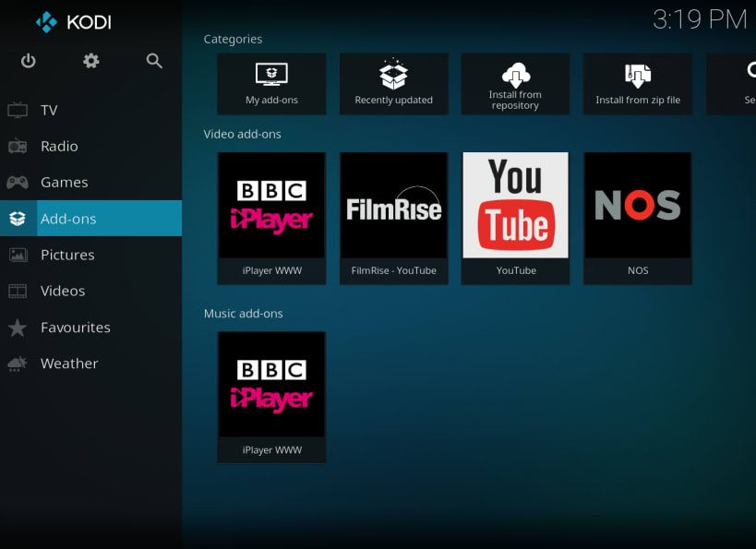The height and width of the screenshot is (549, 756).
Task: Open iPlayer WWW under Music add-ons
Action: pos(271,398)
